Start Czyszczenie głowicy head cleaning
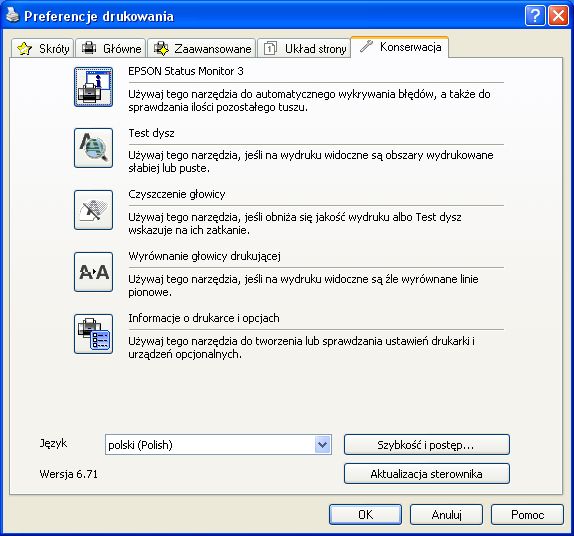 (x=93, y=210)
